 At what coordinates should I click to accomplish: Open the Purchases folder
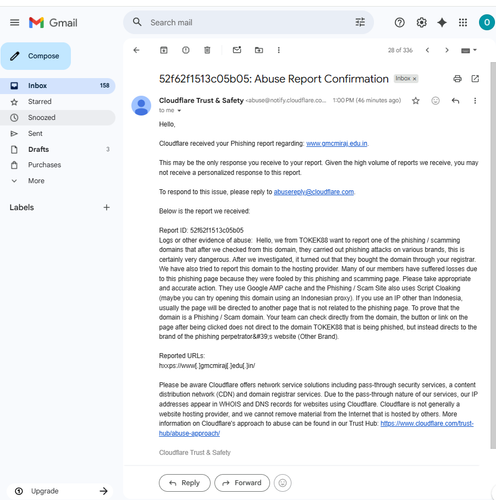pos(58,165)
